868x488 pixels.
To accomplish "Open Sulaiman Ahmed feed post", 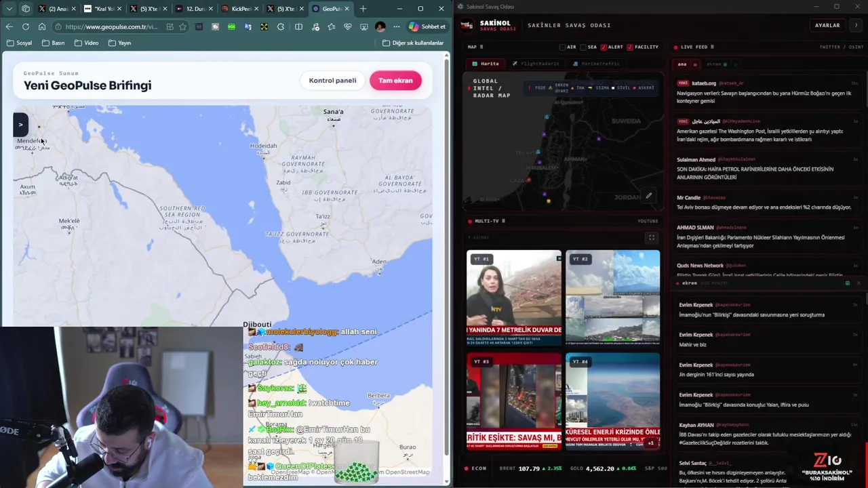I will [x=768, y=169].
